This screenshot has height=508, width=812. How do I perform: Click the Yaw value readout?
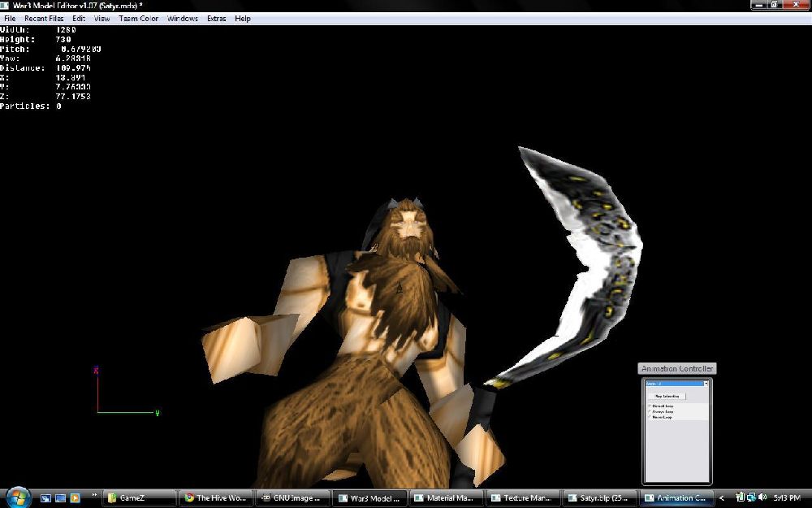pyautogui.click(x=73, y=59)
